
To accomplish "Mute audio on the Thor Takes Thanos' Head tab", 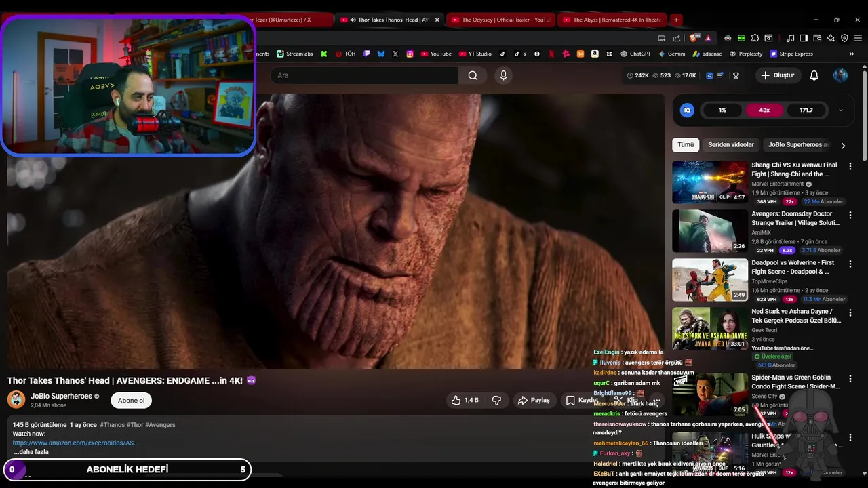I will [x=353, y=20].
